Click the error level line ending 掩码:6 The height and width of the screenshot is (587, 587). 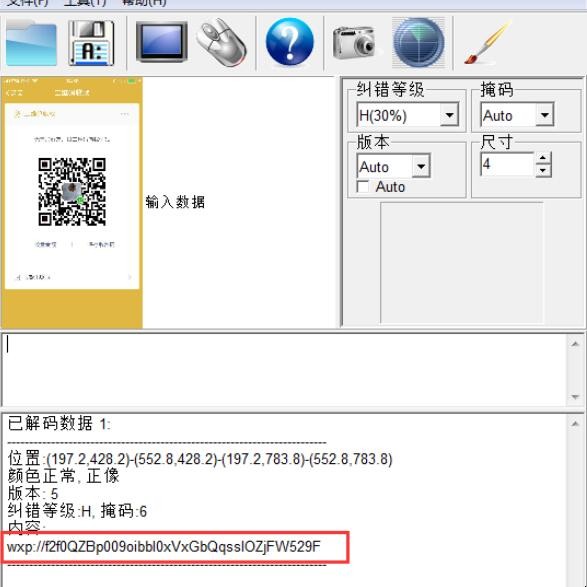tap(77, 511)
